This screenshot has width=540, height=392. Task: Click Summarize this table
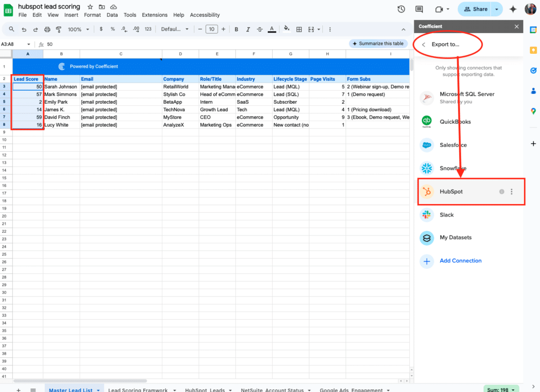pyautogui.click(x=378, y=44)
